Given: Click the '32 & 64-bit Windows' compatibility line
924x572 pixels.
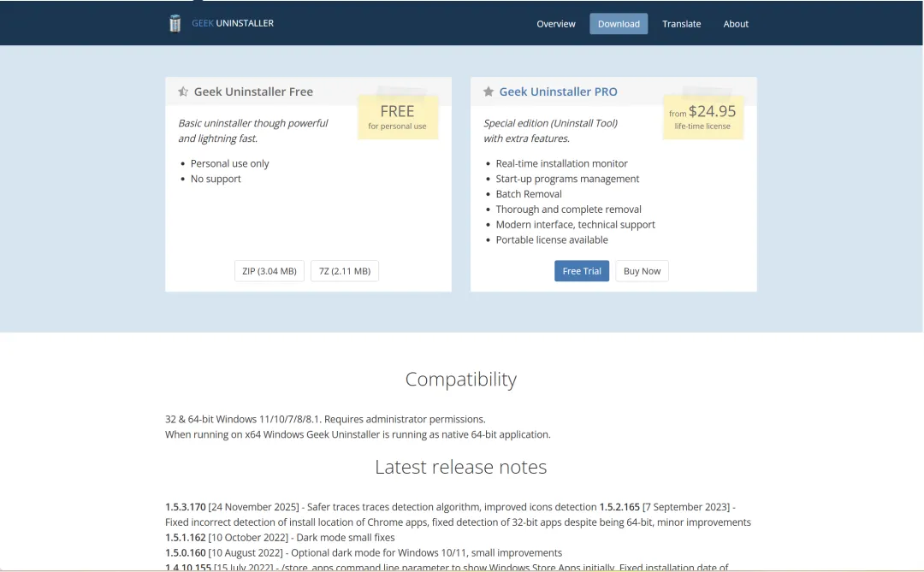Looking at the screenshot, I should (325, 419).
